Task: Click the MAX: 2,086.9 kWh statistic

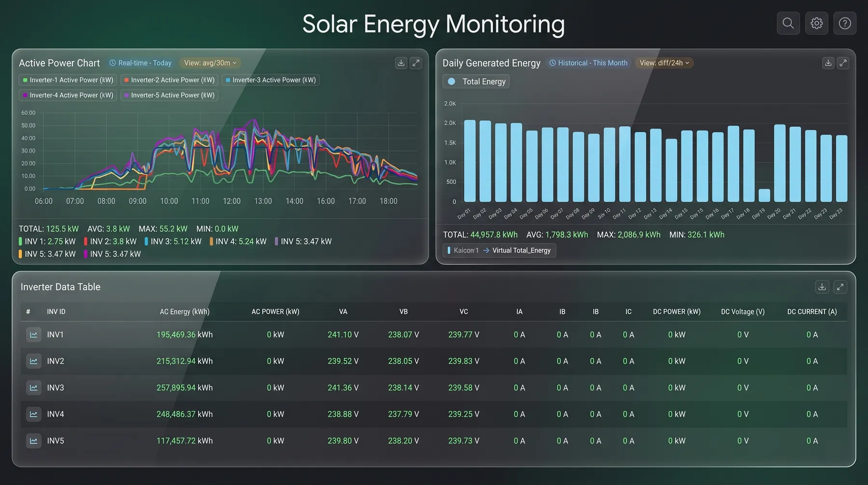Action: click(629, 235)
